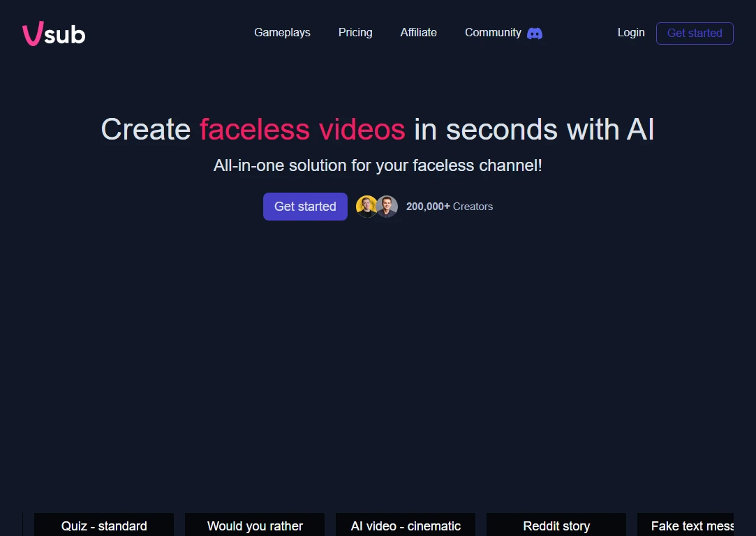Open the Gameplays menu item

[282, 32]
